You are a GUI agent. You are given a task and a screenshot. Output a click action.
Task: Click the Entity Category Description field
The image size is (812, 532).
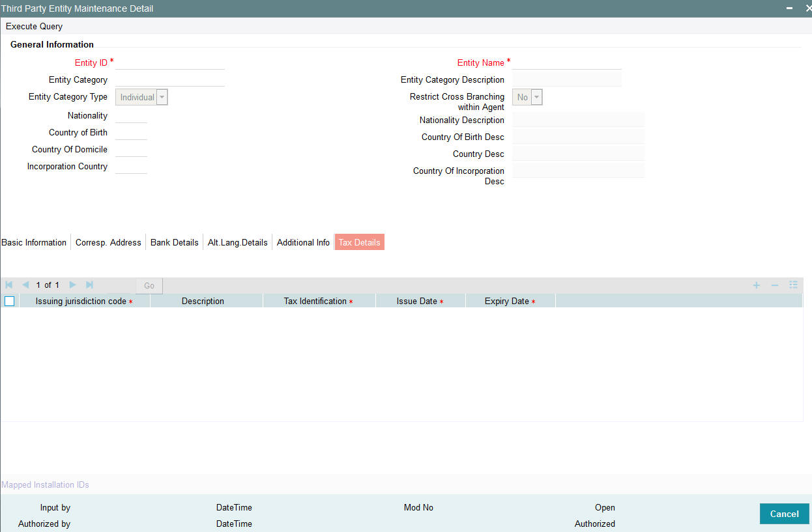pos(567,79)
